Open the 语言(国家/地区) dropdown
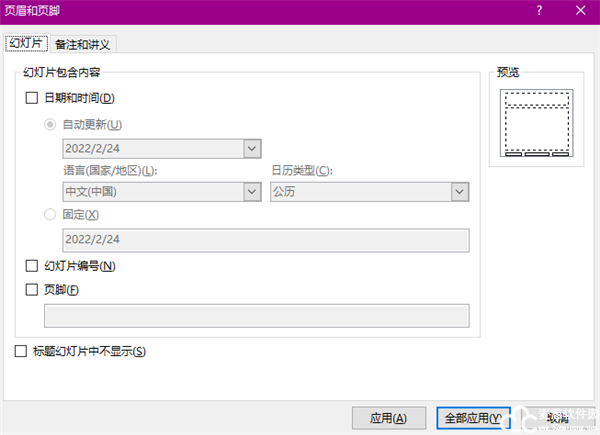 pyautogui.click(x=250, y=191)
